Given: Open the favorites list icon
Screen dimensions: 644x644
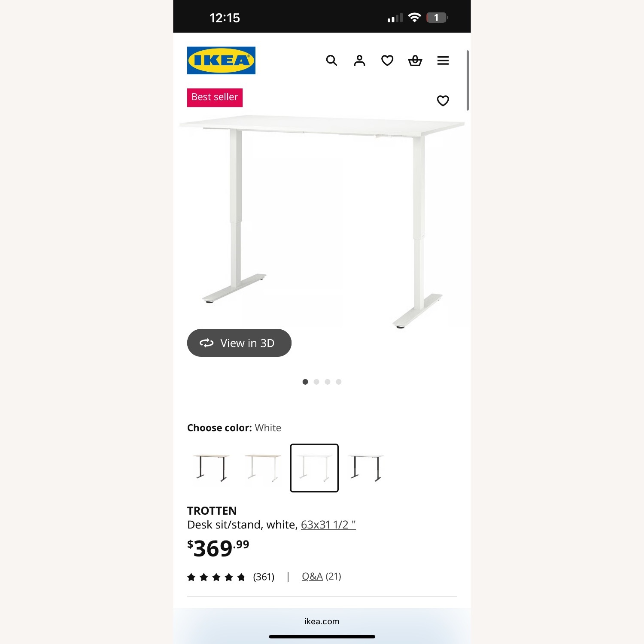Looking at the screenshot, I should pos(387,61).
